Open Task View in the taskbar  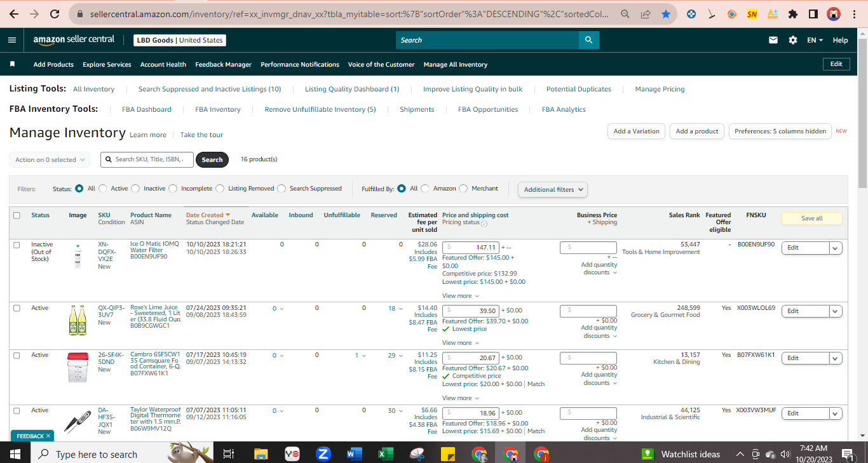coord(229,453)
